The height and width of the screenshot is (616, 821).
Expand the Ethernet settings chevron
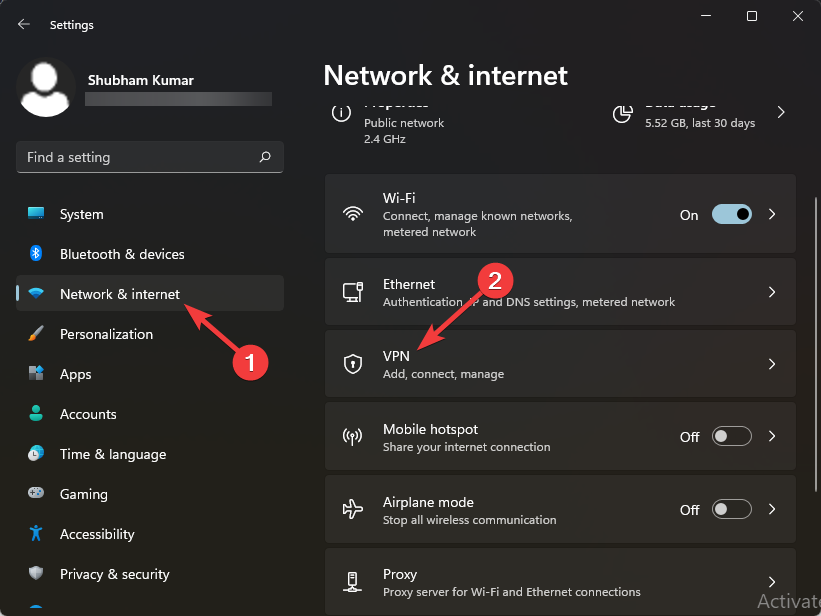pyautogui.click(x=772, y=292)
